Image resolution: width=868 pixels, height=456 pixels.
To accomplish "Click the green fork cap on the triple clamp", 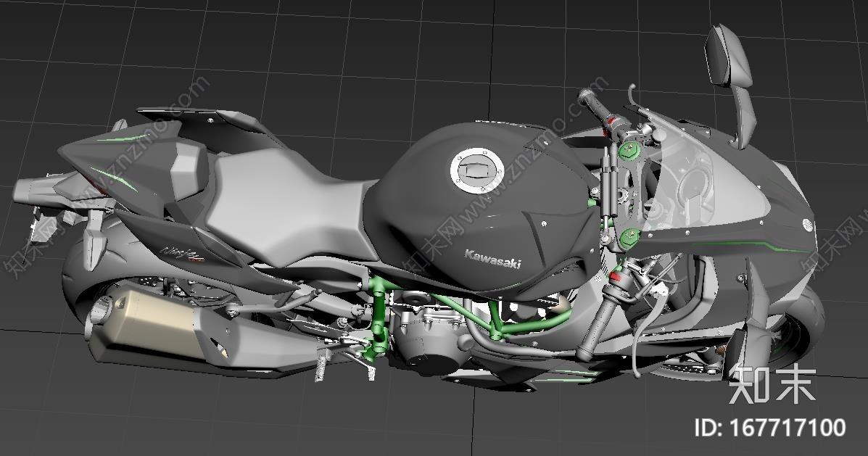I will 626,151.
